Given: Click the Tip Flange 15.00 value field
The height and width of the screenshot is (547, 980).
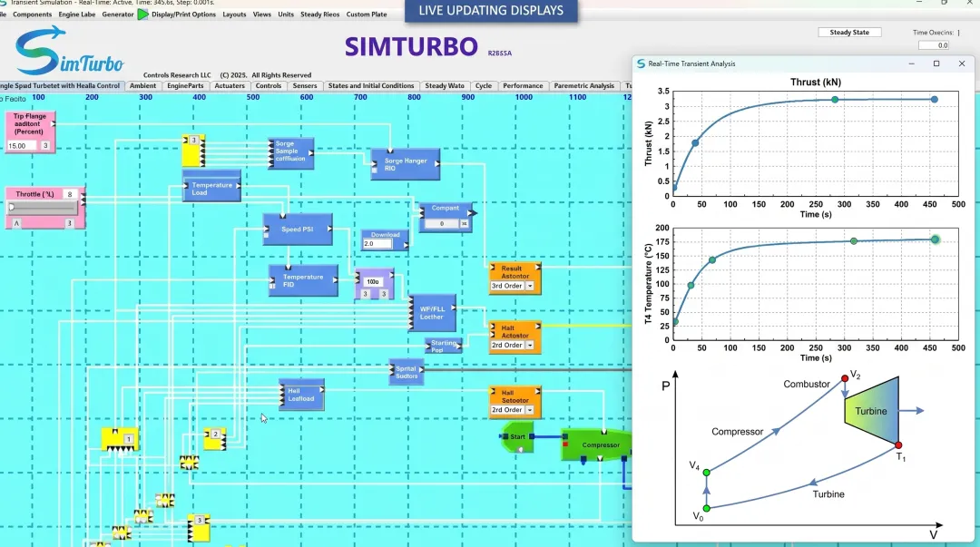Looking at the screenshot, I should (23, 146).
